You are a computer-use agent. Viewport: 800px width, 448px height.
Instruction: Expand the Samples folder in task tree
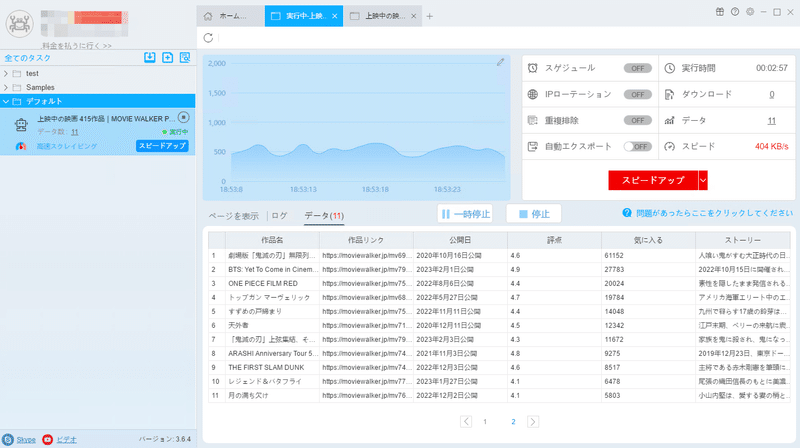6,87
